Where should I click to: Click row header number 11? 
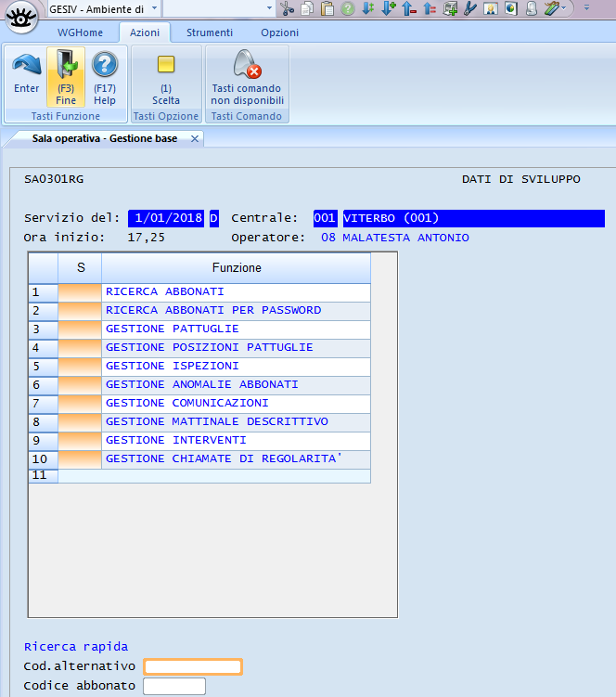pyautogui.click(x=43, y=475)
